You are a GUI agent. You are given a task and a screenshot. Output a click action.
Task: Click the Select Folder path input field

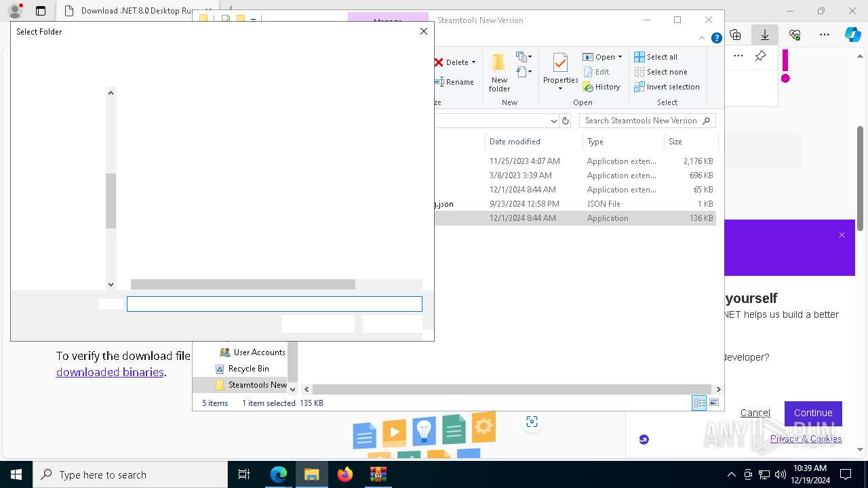(x=275, y=304)
